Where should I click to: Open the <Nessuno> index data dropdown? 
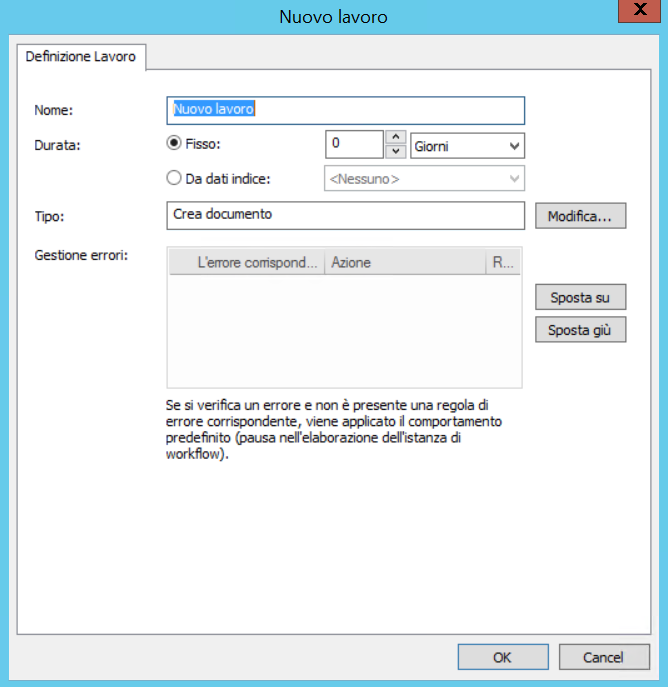(x=424, y=178)
